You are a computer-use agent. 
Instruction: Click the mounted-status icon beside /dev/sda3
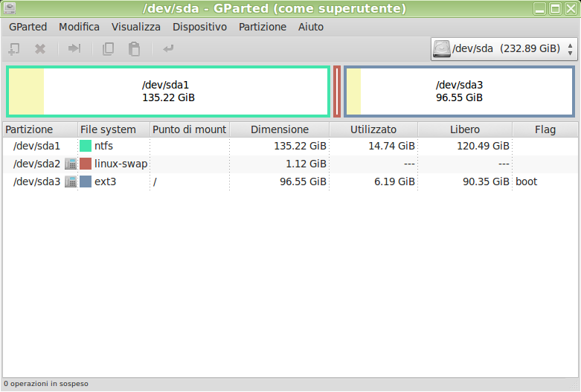[x=71, y=181]
